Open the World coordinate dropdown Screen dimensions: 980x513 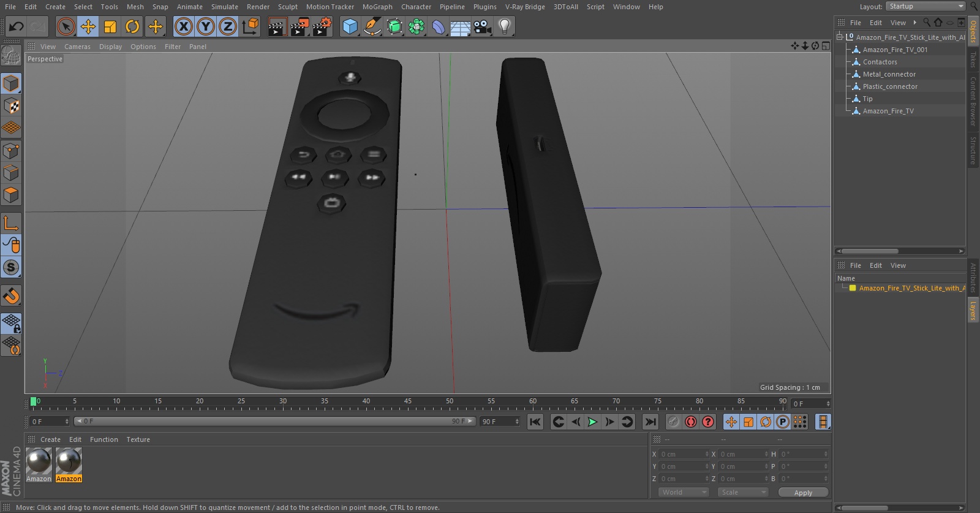coord(684,492)
